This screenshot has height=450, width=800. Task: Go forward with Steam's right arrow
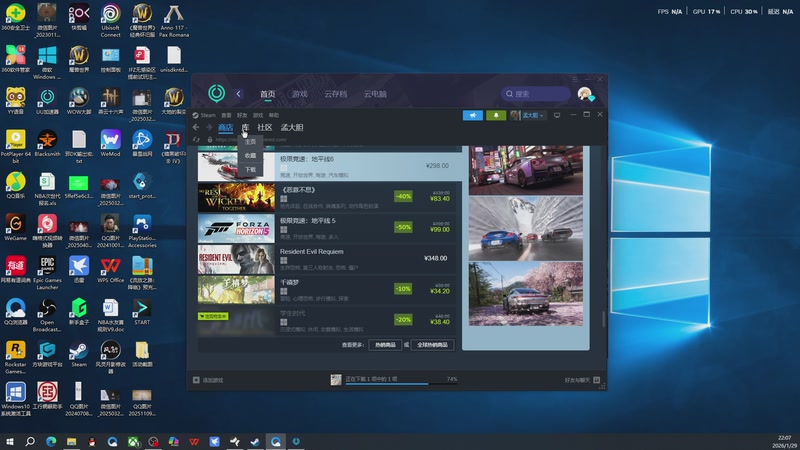pyautogui.click(x=209, y=127)
